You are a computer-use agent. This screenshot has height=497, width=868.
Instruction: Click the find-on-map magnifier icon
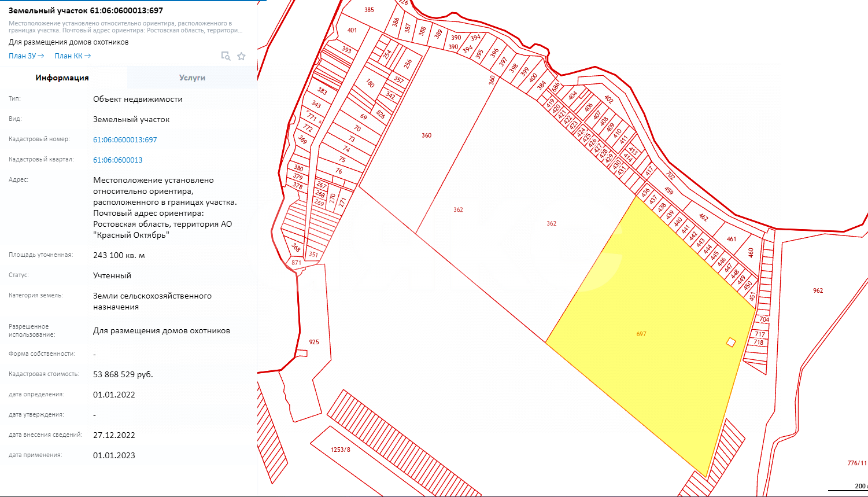[226, 56]
